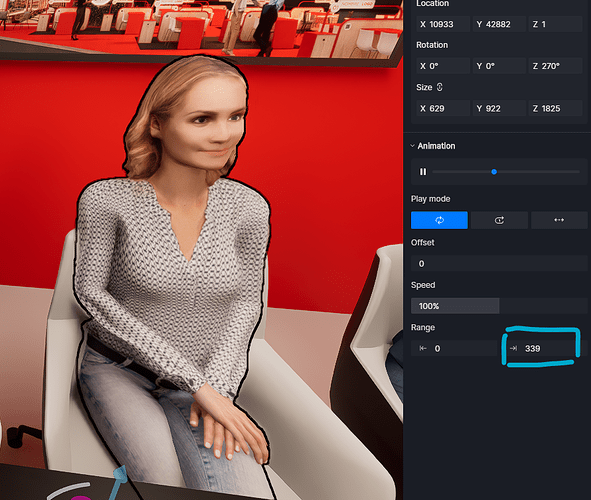Click the range end marker icon
Screen dimensions: 591x500
(513, 349)
